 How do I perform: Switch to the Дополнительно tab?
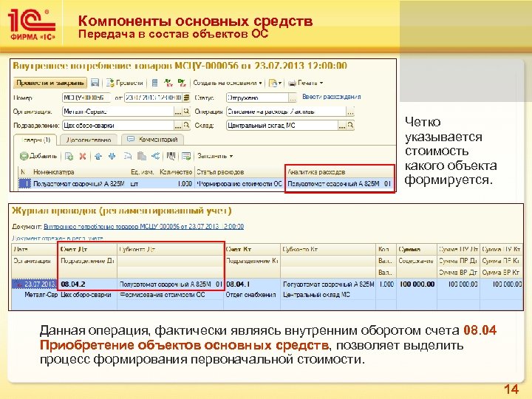89,140
